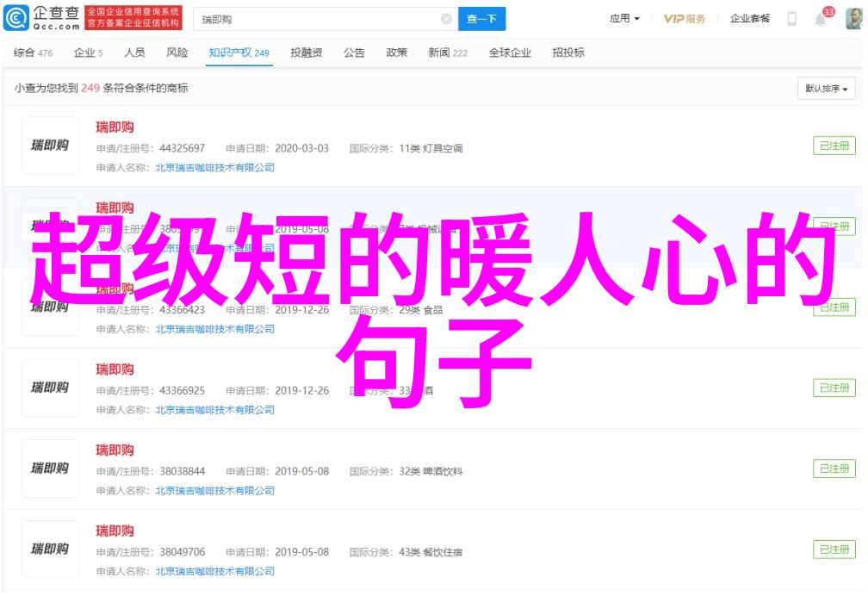The width and height of the screenshot is (868, 596).
Task: Open the 企业套餐 link
Action: pos(749,19)
